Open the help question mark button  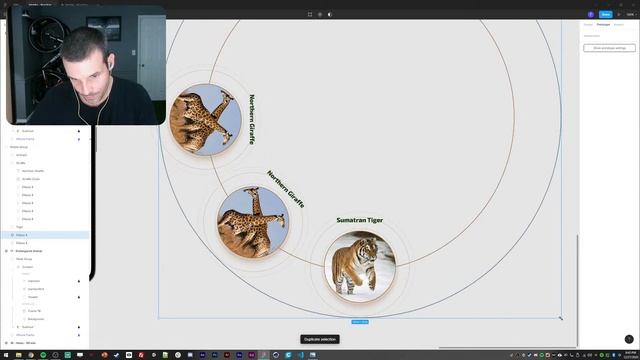click(x=629, y=339)
